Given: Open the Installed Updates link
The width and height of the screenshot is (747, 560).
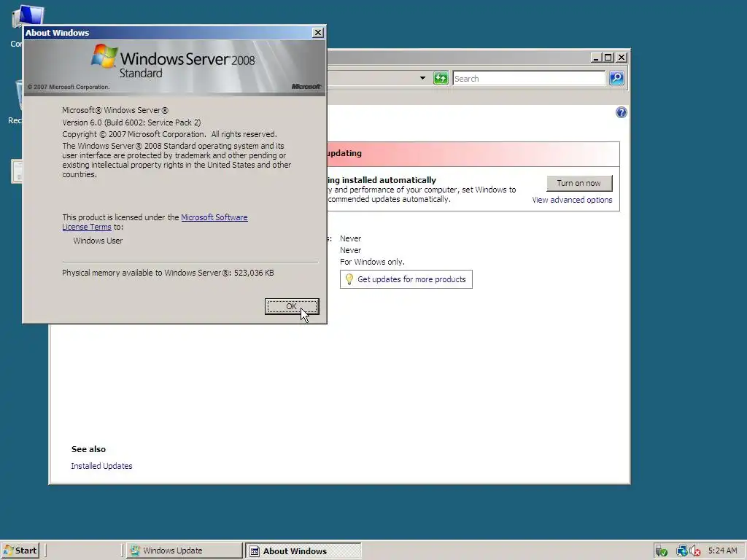Looking at the screenshot, I should [101, 466].
